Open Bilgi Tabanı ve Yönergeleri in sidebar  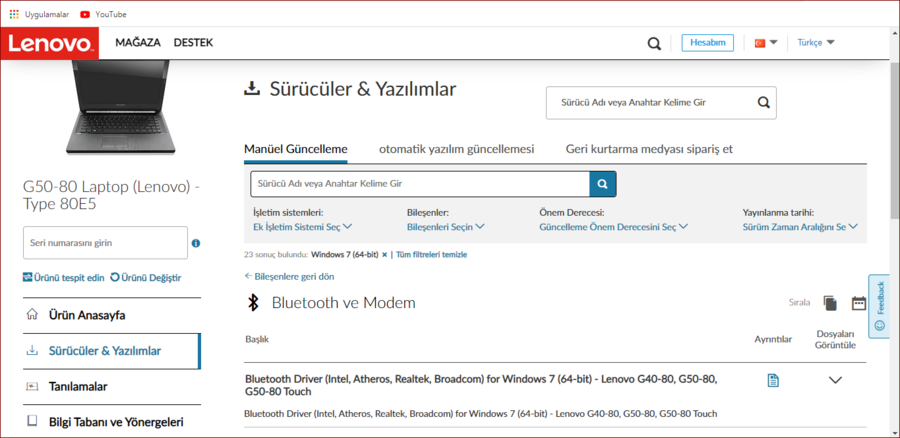click(112, 422)
